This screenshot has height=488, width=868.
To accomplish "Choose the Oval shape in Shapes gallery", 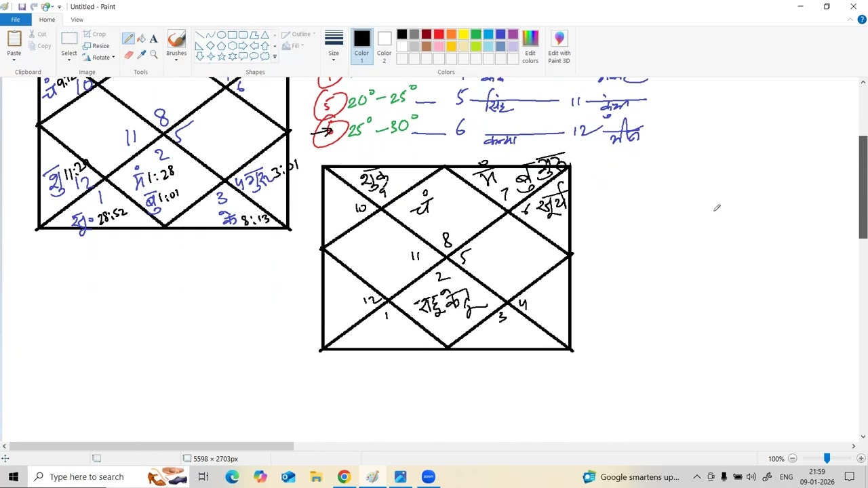I will (x=221, y=35).
